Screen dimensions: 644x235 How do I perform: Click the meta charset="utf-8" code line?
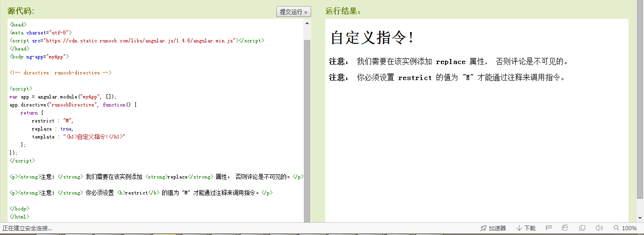pyautogui.click(x=41, y=33)
